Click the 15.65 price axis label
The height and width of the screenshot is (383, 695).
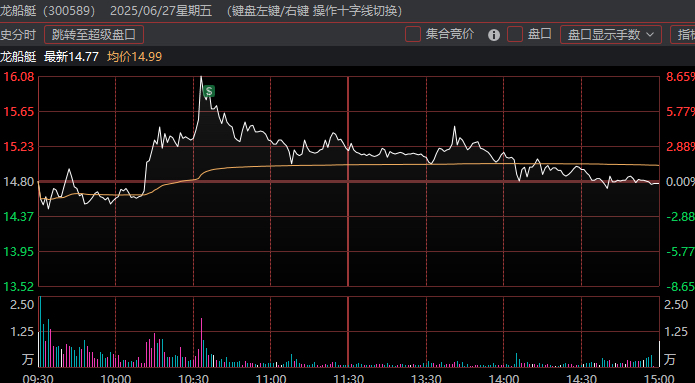coord(19,112)
